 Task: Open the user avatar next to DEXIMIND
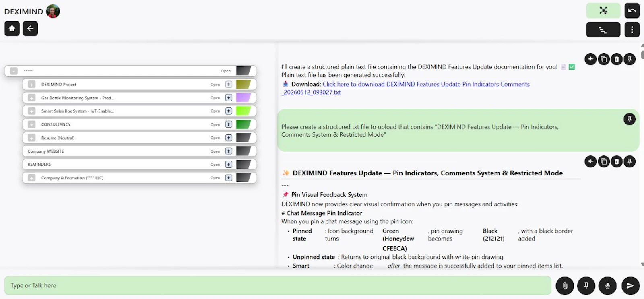(x=53, y=11)
